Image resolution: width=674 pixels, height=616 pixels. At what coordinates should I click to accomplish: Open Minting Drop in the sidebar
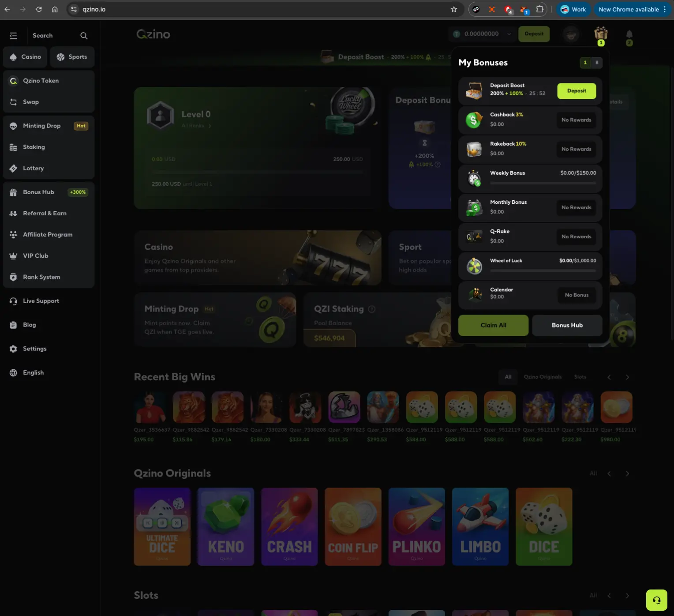(x=49, y=126)
